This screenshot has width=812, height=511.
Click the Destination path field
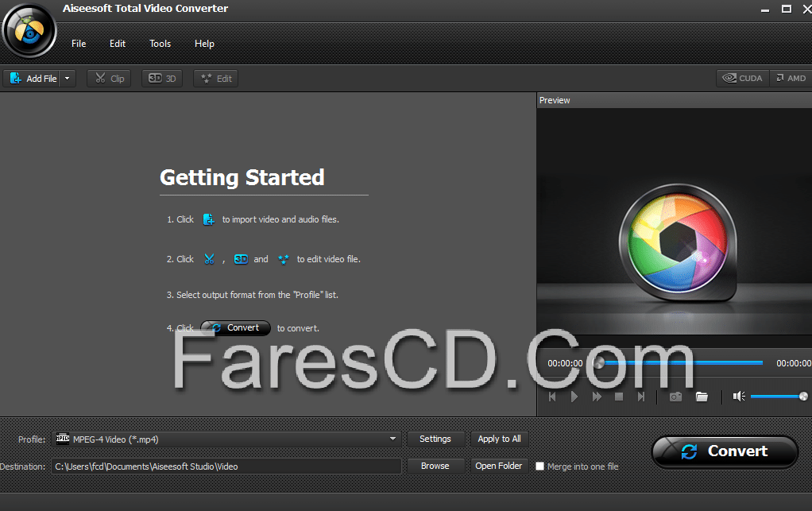226,466
